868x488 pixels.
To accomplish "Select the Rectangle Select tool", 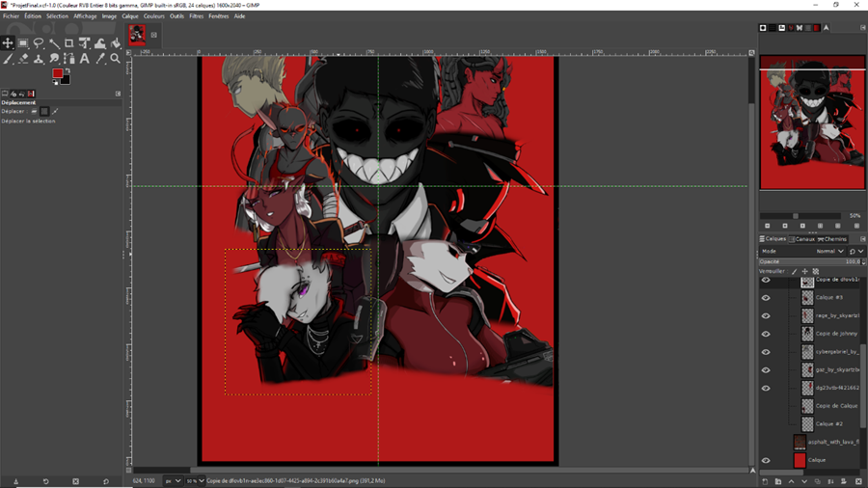I will click(23, 43).
